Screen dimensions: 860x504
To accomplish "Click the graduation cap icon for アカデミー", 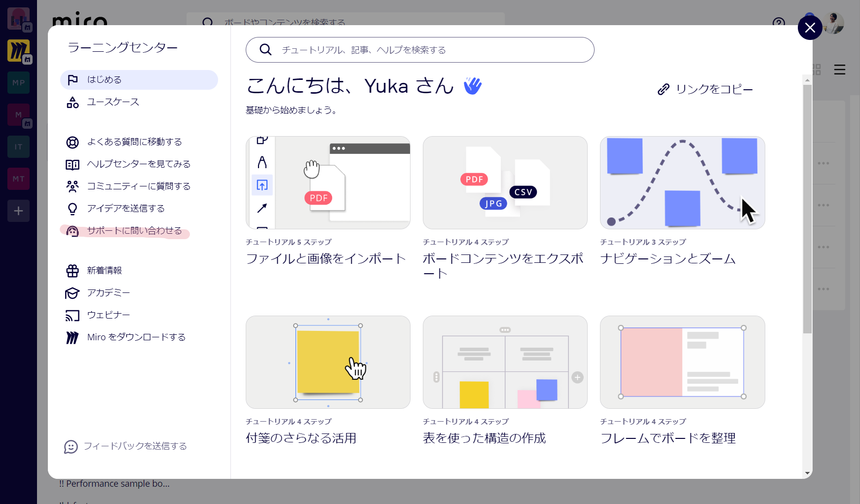I will [x=73, y=292].
